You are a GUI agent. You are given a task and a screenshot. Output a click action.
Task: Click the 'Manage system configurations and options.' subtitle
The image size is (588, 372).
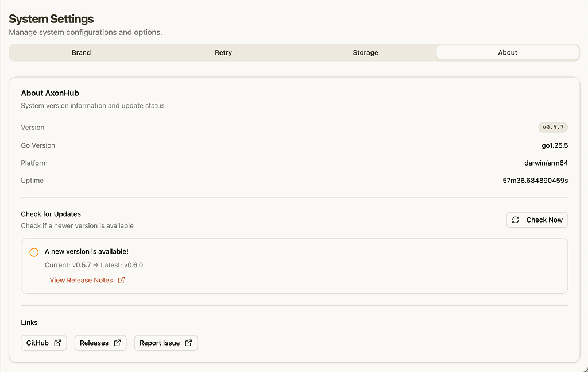pyautogui.click(x=86, y=32)
